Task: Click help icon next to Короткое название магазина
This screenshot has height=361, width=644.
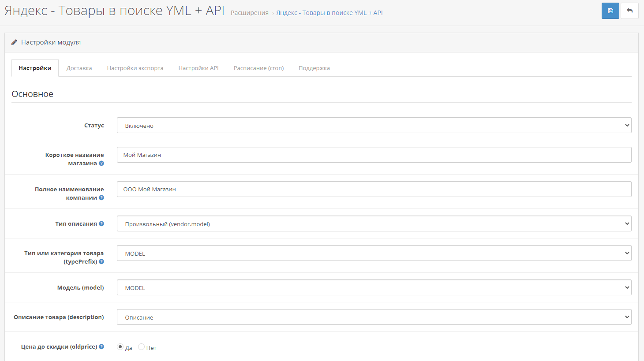Action: [101, 163]
